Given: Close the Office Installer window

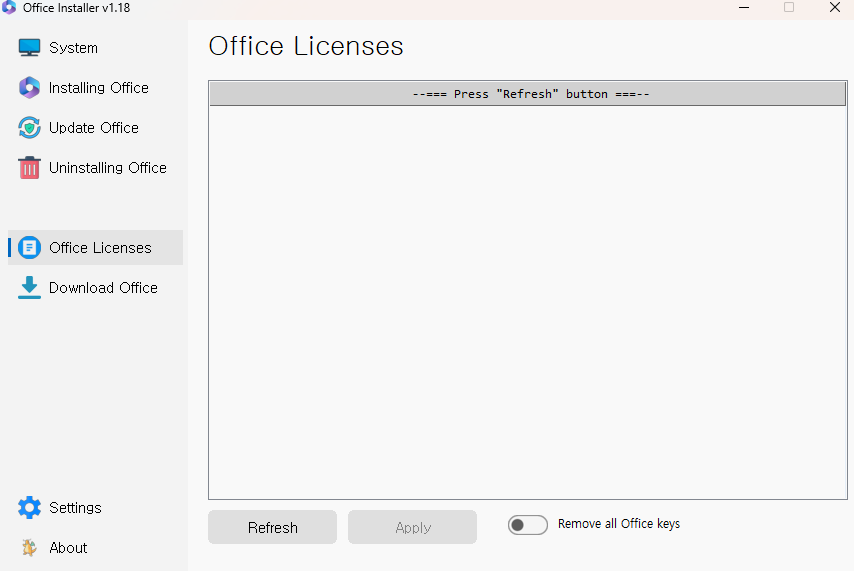Looking at the screenshot, I should coord(834,8).
